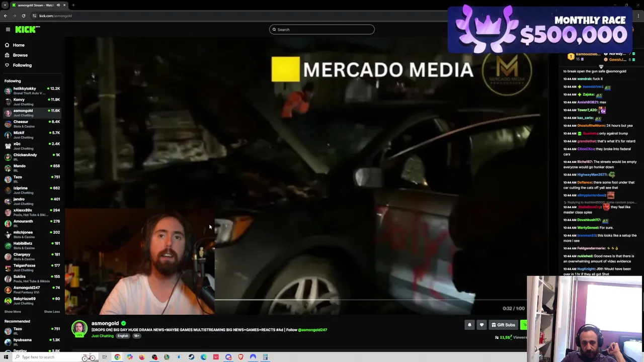The height and width of the screenshot is (362, 644).
Task: Open Calculator from the taskbar
Action: 265,357
